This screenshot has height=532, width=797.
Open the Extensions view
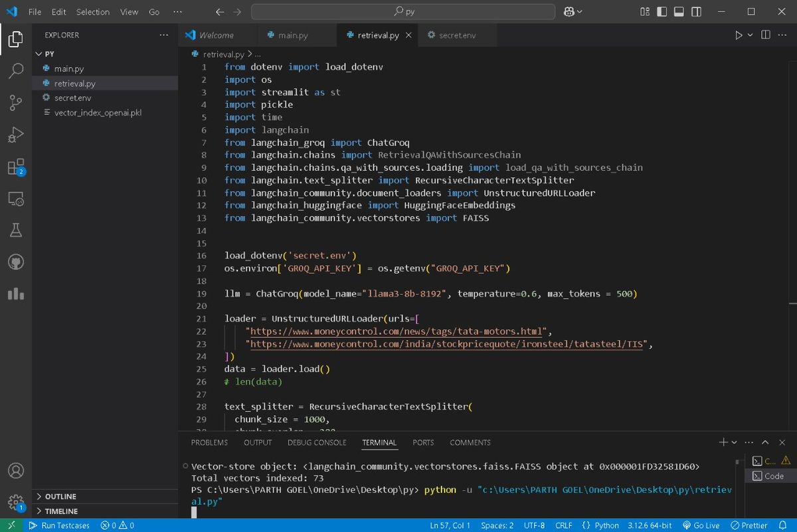coord(16,166)
